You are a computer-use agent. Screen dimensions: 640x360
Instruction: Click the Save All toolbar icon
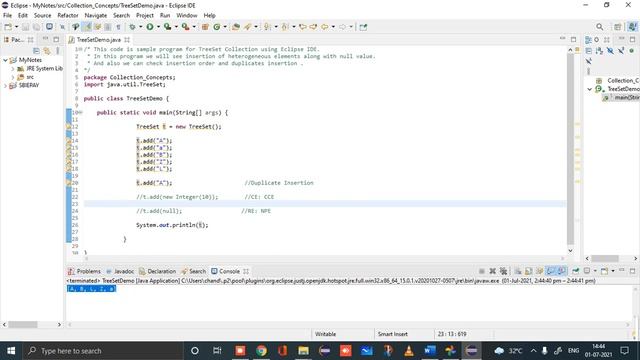pyautogui.click(x=36, y=27)
